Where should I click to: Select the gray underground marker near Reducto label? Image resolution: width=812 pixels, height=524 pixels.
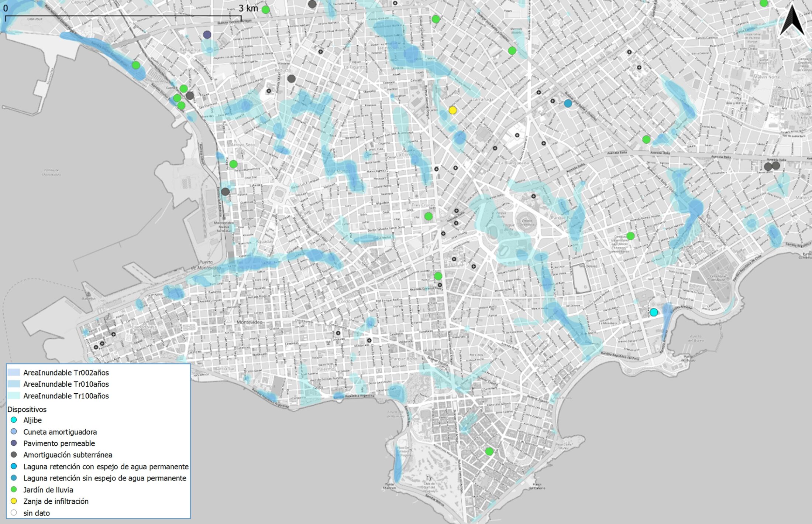click(x=291, y=79)
